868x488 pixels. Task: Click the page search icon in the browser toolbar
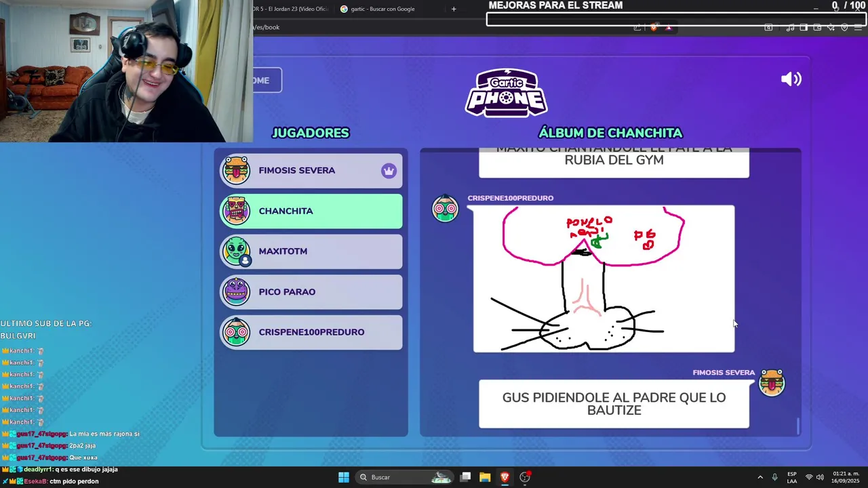point(768,28)
